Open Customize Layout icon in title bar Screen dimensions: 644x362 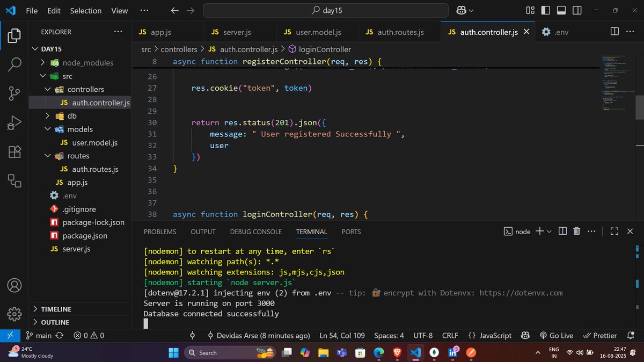pyautogui.click(x=530, y=10)
